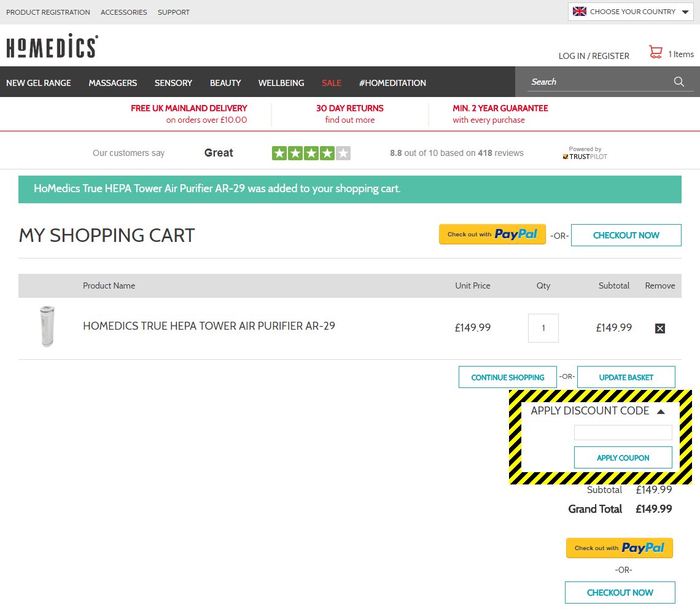Open the Wellbeing menu
The height and width of the screenshot is (614, 700).
pos(281,83)
